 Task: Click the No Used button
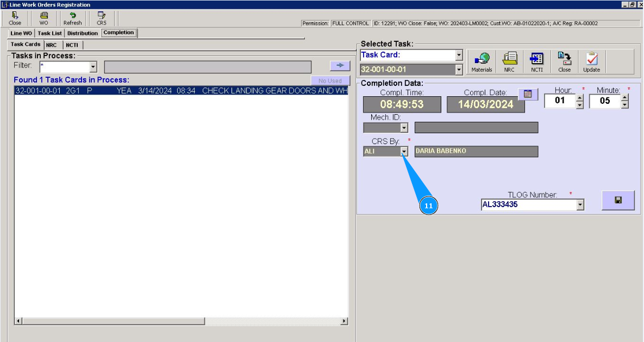pyautogui.click(x=330, y=81)
